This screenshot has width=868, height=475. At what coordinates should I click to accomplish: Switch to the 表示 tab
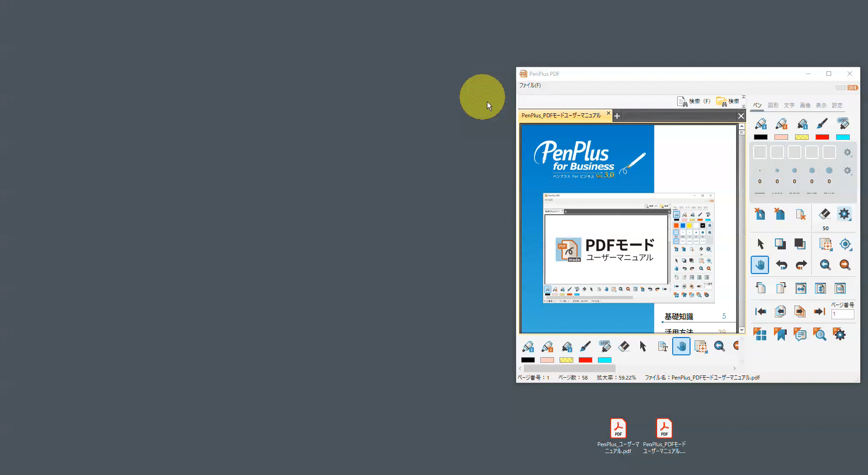821,106
